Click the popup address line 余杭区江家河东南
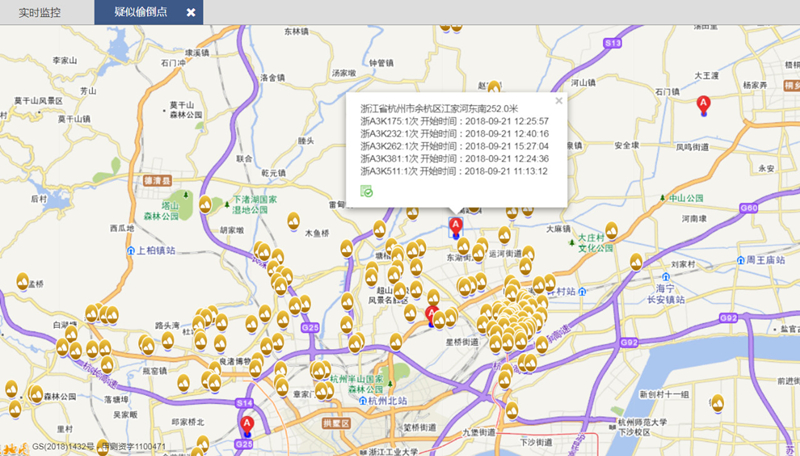 click(440, 107)
